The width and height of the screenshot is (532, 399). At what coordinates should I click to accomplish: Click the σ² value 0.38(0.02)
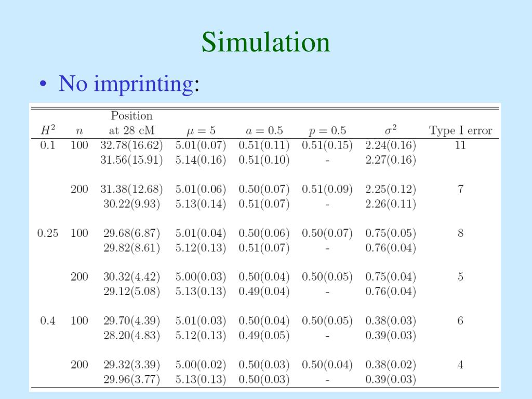[x=391, y=365]
